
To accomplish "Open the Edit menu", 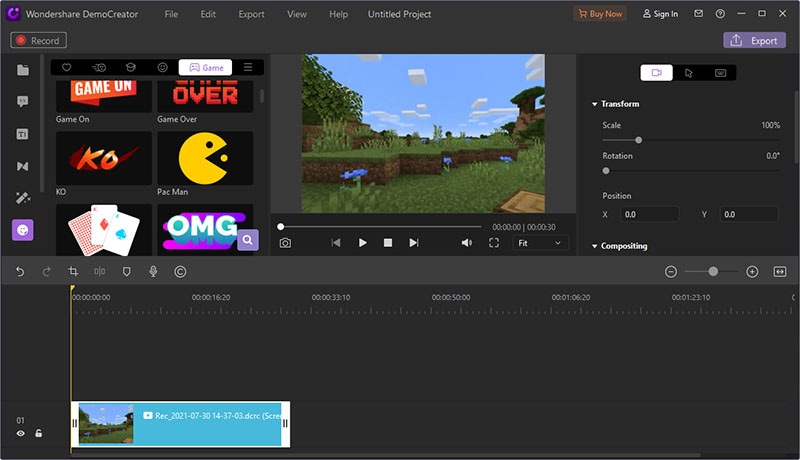I will coord(208,14).
